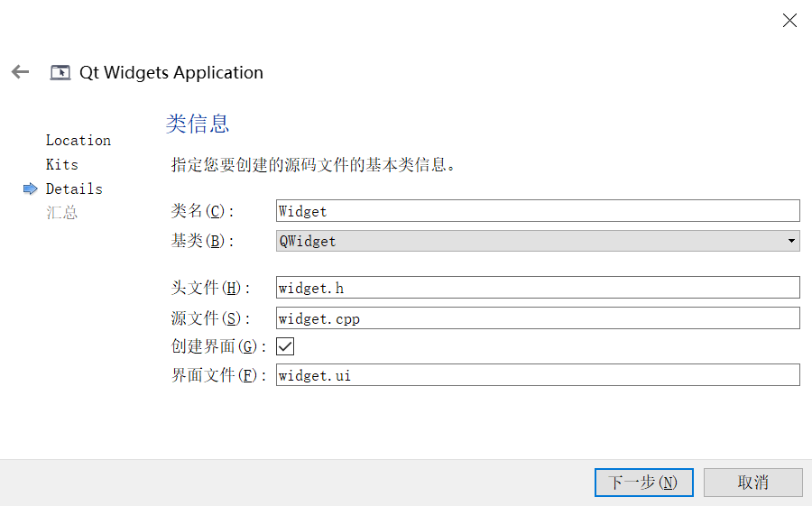This screenshot has height=506, width=812.
Task: Click the 头文件 field containing widget.h
Action: pos(538,288)
